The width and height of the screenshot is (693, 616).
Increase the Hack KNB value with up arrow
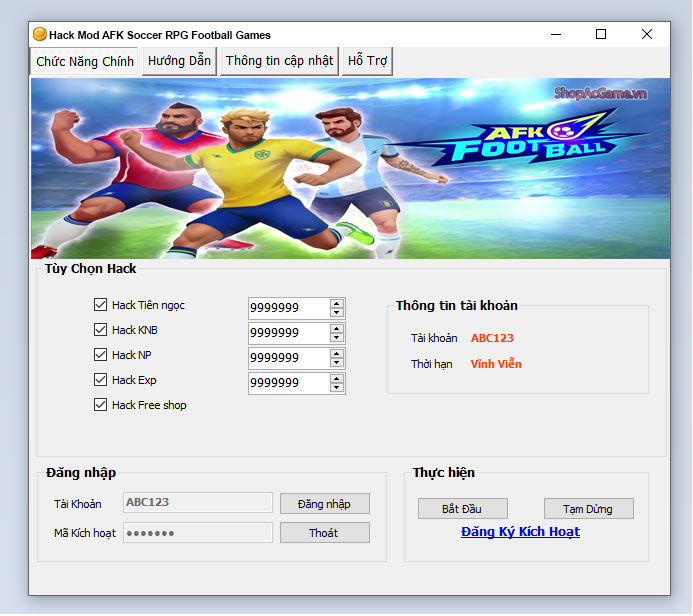[337, 329]
